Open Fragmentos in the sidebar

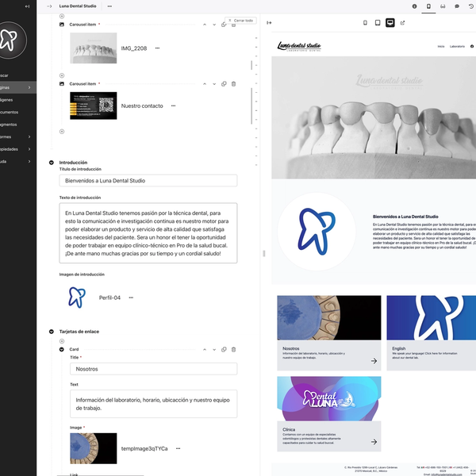tap(9, 125)
